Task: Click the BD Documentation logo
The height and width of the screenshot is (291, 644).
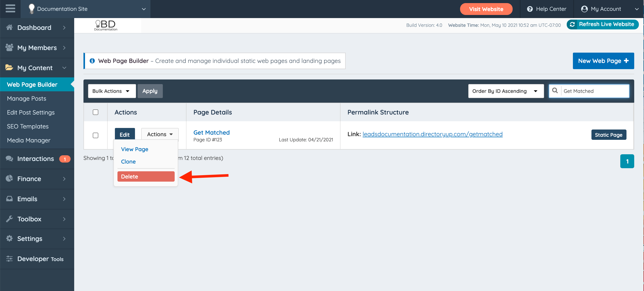Action: (106, 25)
